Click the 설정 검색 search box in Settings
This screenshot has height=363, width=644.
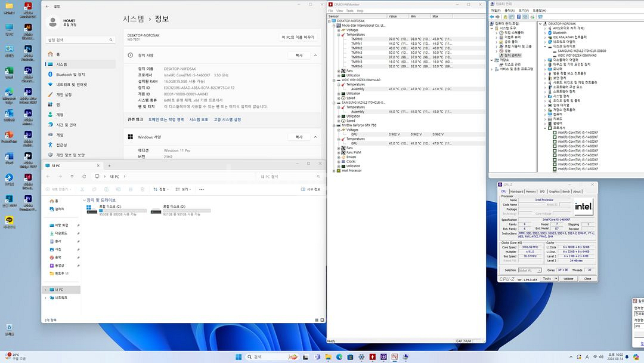pyautogui.click(x=80, y=40)
